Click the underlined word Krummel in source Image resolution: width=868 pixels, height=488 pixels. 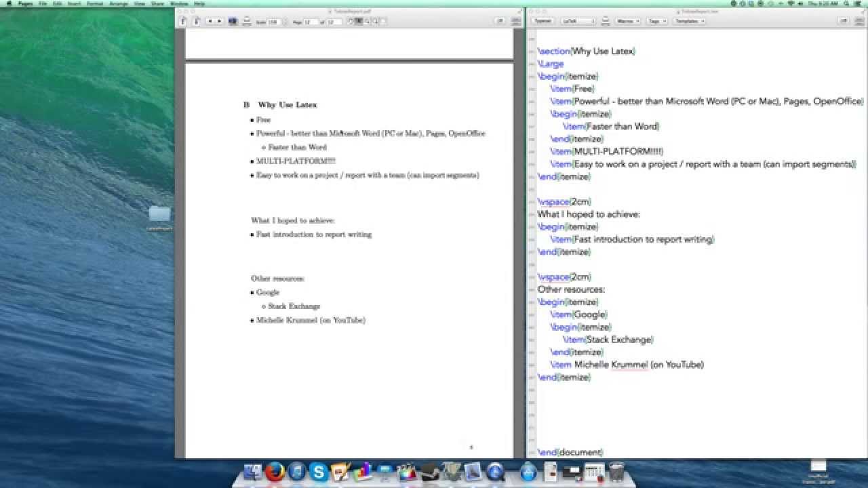point(630,365)
